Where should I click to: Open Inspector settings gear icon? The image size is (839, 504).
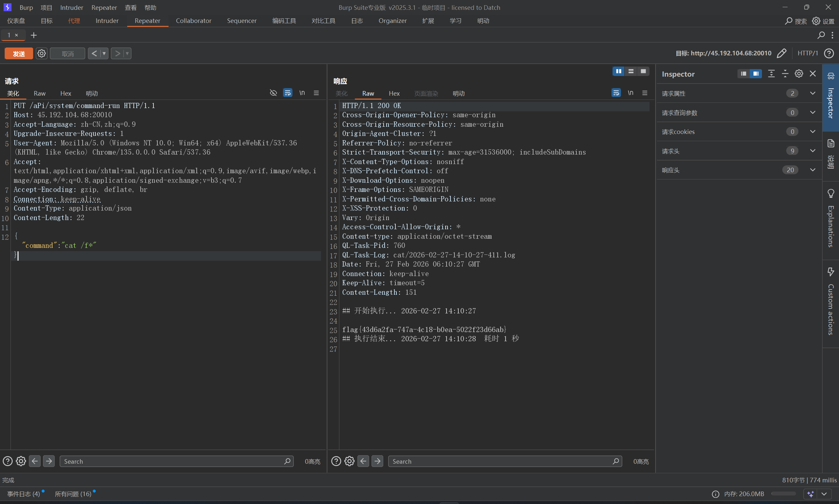coord(799,74)
